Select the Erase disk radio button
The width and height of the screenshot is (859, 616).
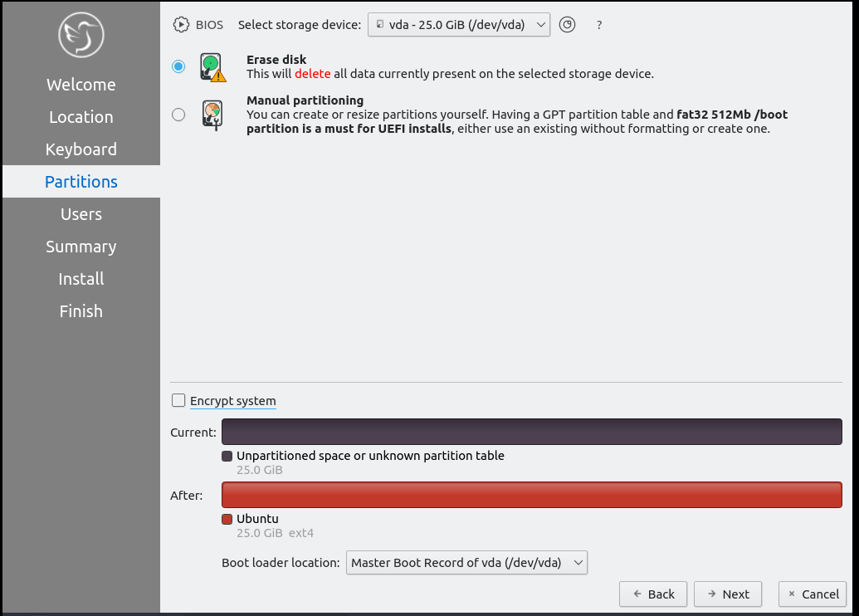pyautogui.click(x=178, y=66)
